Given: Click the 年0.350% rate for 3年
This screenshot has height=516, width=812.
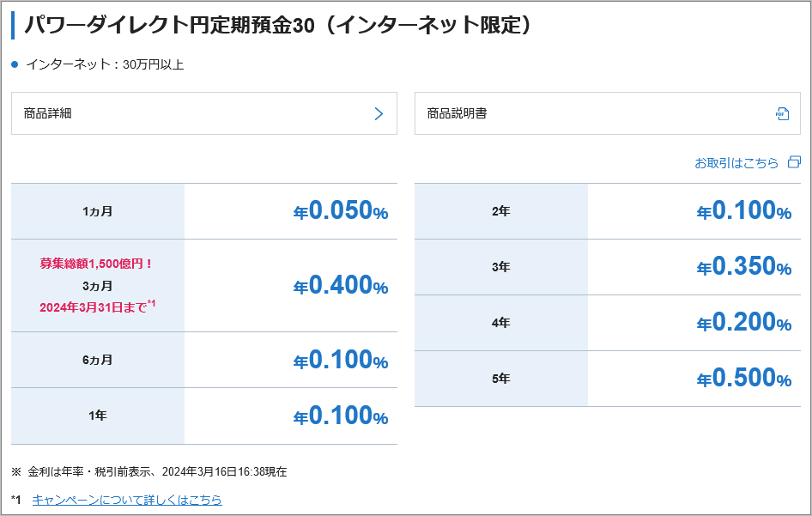Looking at the screenshot, I should click(x=744, y=267).
